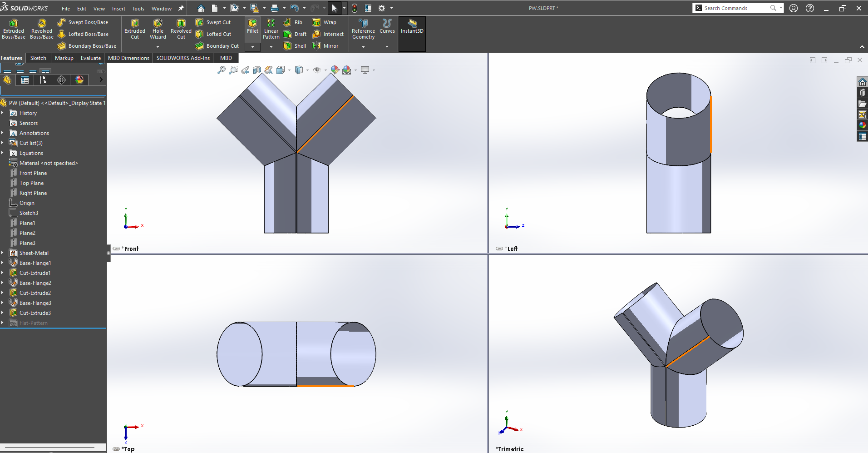Expand the Sheet-Metal feature node

pyautogui.click(x=3, y=253)
